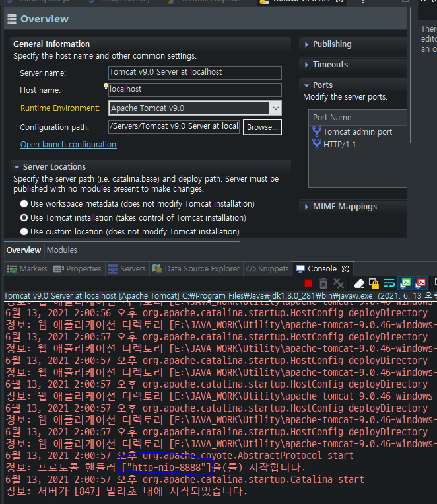Click 'AbstractProtocol start' console line
Image resolution: width=437 pixels, height=504 pixels.
180,456
